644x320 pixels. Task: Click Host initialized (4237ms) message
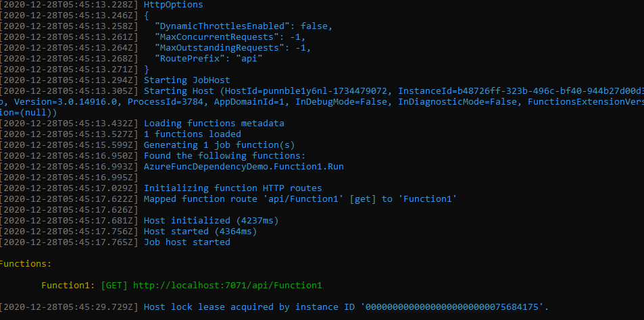(211, 221)
